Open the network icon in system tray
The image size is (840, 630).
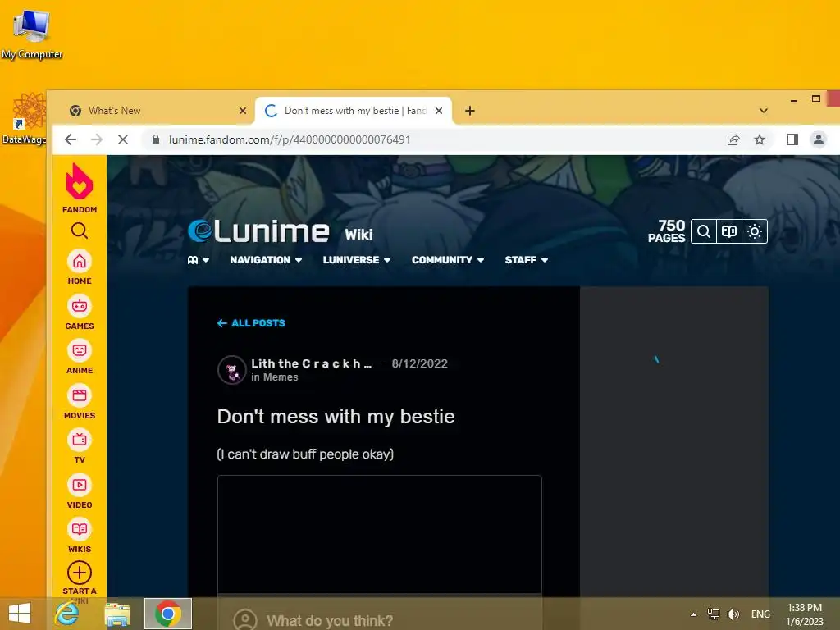[714, 614]
